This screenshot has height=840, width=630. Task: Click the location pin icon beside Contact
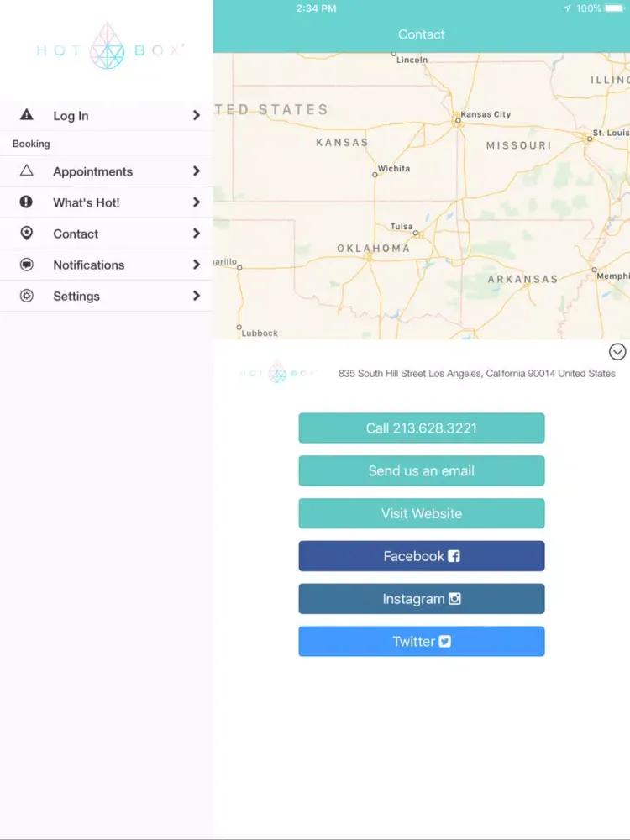(x=26, y=233)
